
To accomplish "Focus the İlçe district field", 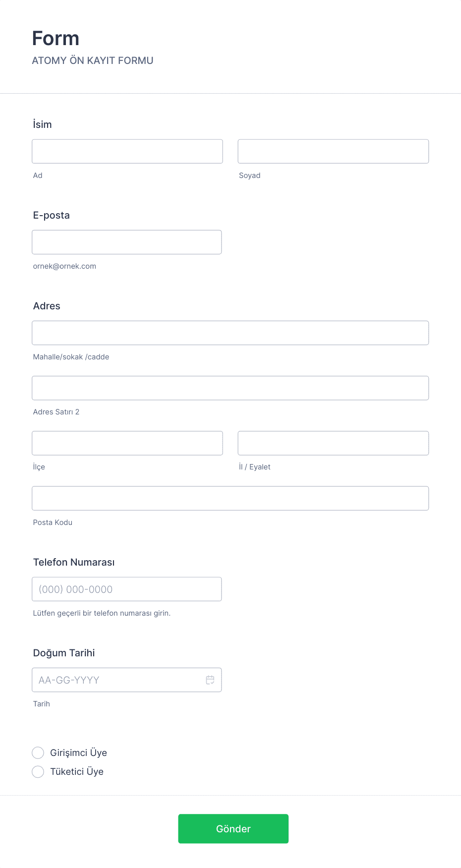I will tap(127, 443).
